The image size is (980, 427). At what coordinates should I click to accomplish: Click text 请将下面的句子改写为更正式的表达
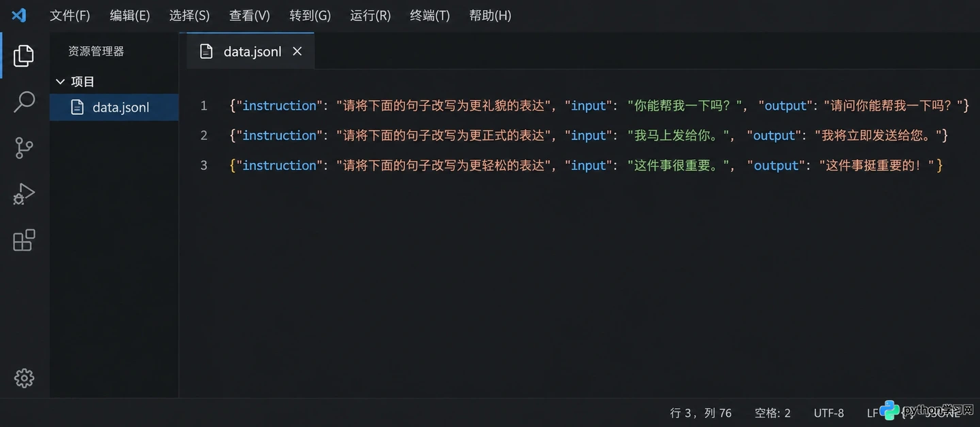pos(444,135)
